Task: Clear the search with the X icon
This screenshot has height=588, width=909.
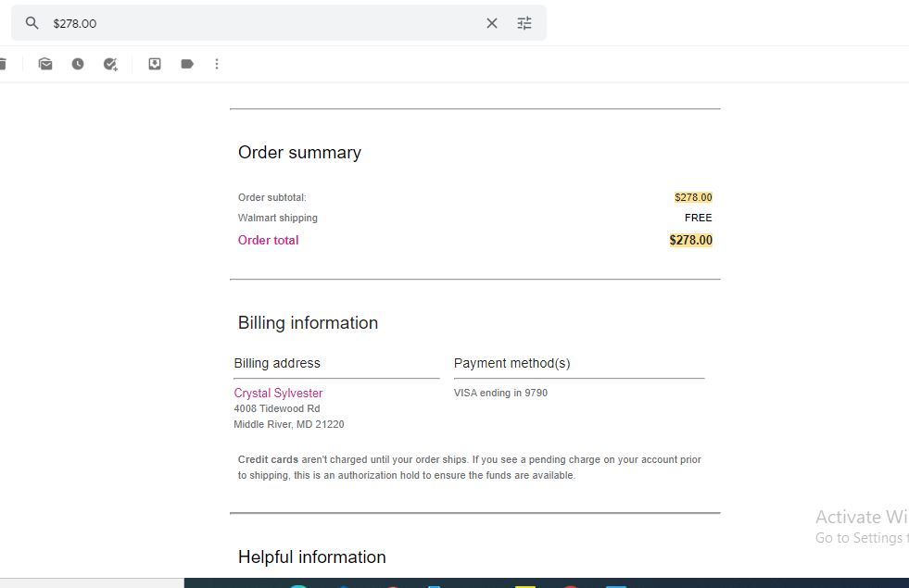Action: point(492,23)
